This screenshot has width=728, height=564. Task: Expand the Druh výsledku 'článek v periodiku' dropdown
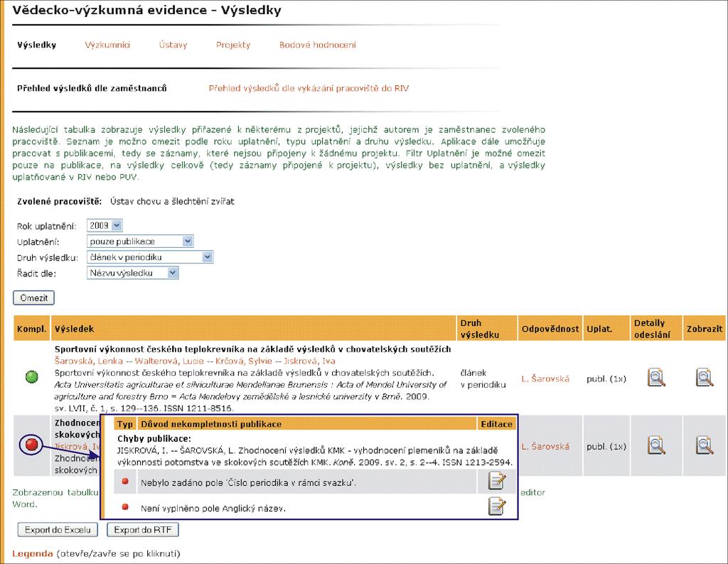tap(150, 257)
